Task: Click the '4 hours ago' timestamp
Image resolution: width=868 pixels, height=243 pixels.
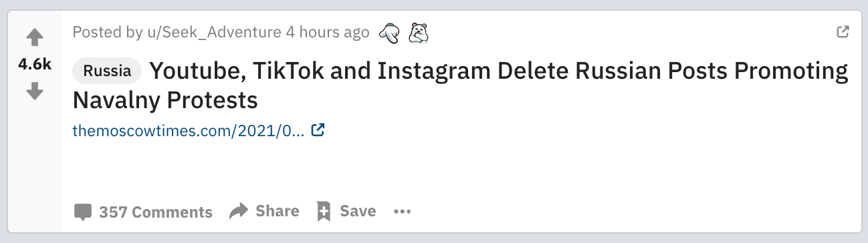Action: [328, 32]
